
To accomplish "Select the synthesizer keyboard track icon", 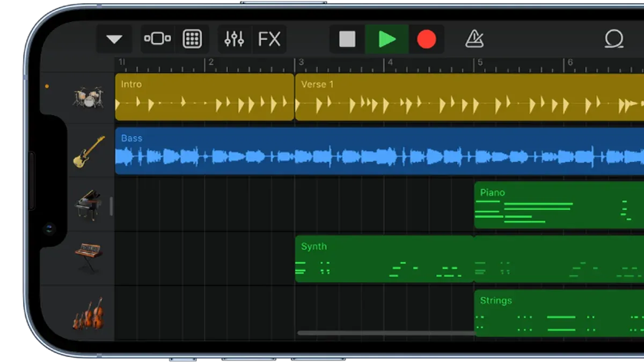I will [88, 258].
